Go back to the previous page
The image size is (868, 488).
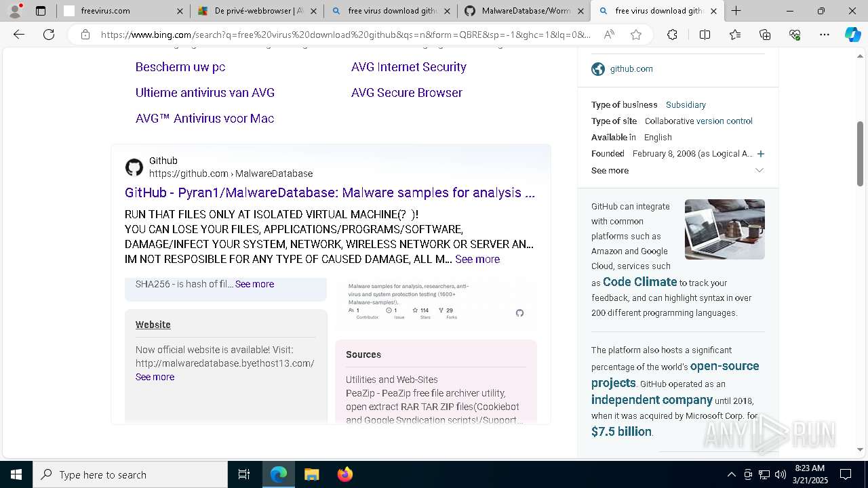coord(19,35)
